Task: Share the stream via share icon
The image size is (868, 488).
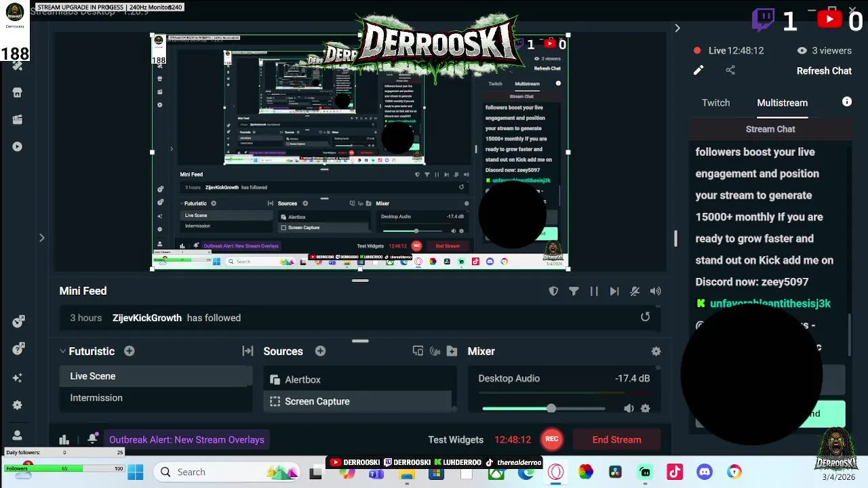Action: (730, 70)
